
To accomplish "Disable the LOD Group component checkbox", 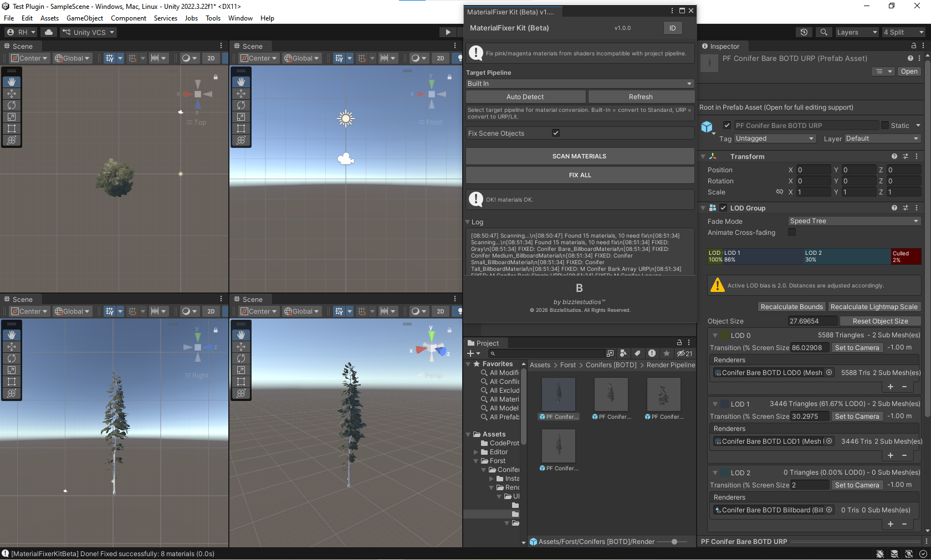I will click(x=723, y=208).
